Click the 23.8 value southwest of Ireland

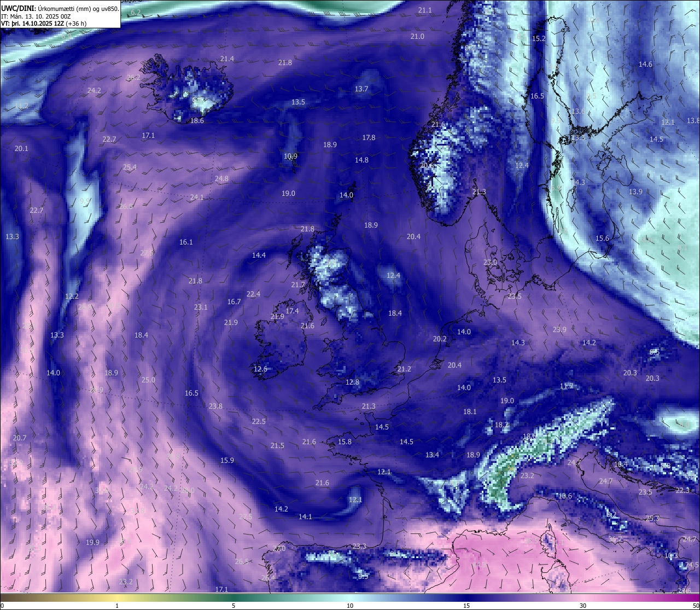click(215, 406)
